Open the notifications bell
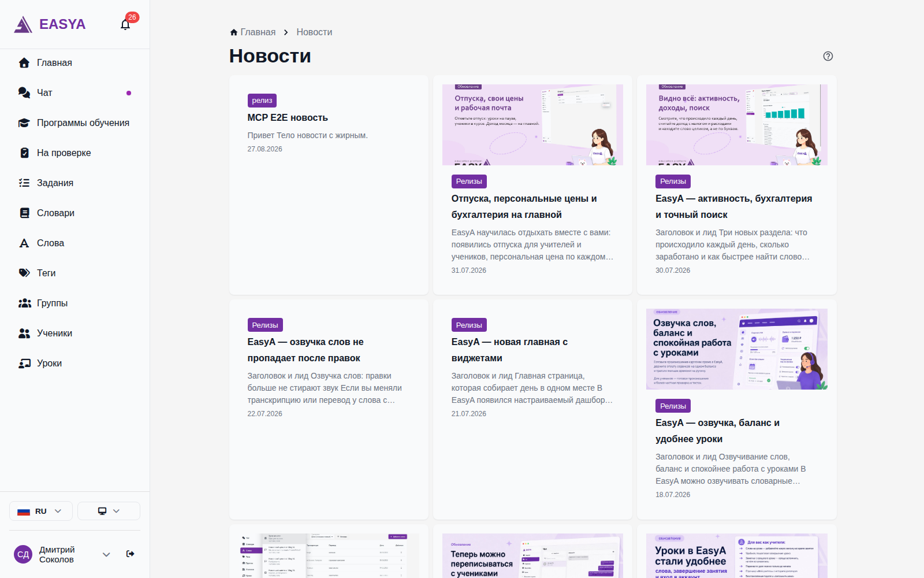The height and width of the screenshot is (578, 924). [x=125, y=24]
